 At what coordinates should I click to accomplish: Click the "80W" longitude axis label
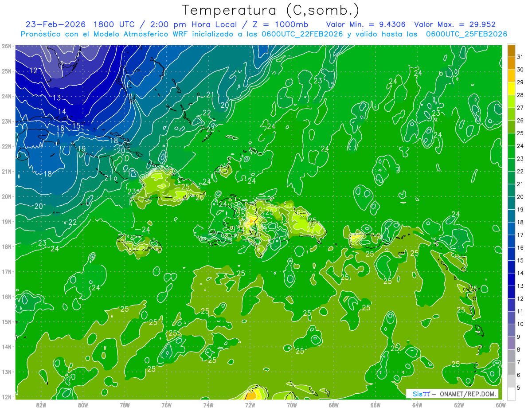(83, 405)
